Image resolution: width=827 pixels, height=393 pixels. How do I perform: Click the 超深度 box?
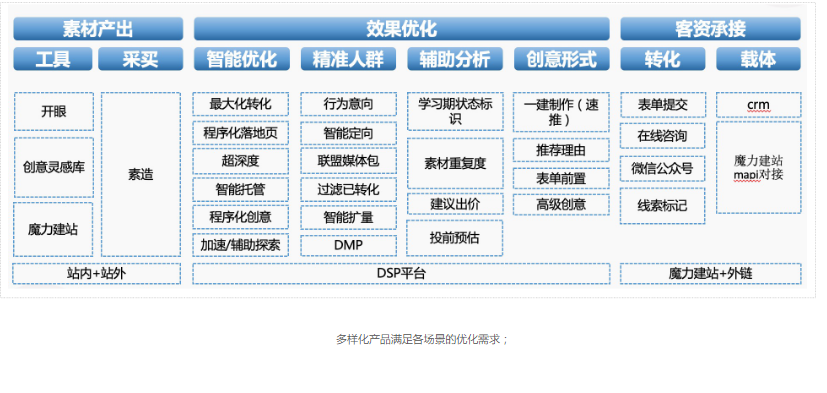tap(241, 161)
